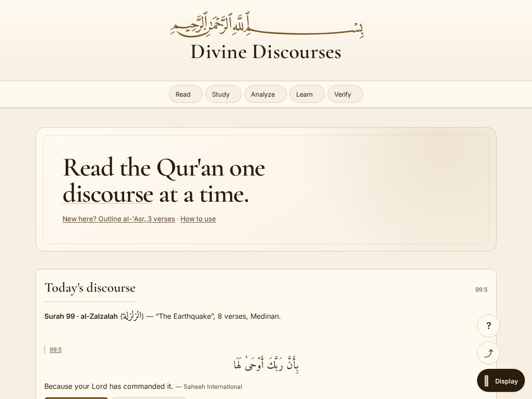Open the Analyze section
This screenshot has height=399, width=532.
click(265, 94)
